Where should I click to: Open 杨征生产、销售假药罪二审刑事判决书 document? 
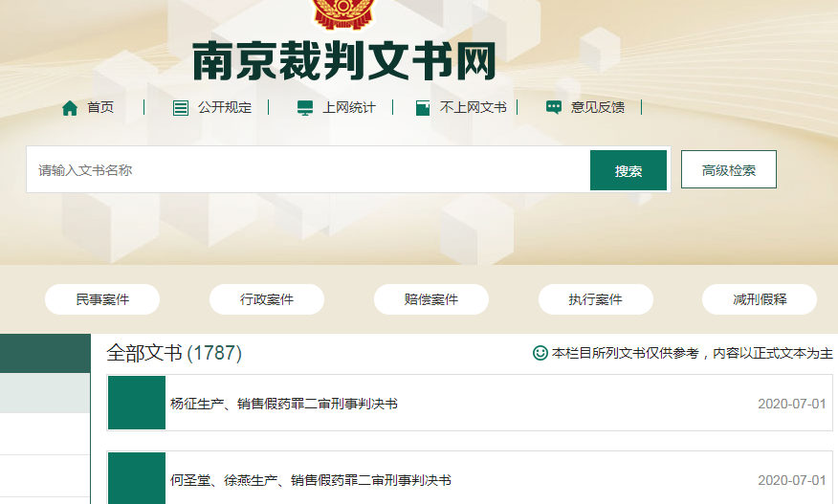pyautogui.click(x=284, y=404)
